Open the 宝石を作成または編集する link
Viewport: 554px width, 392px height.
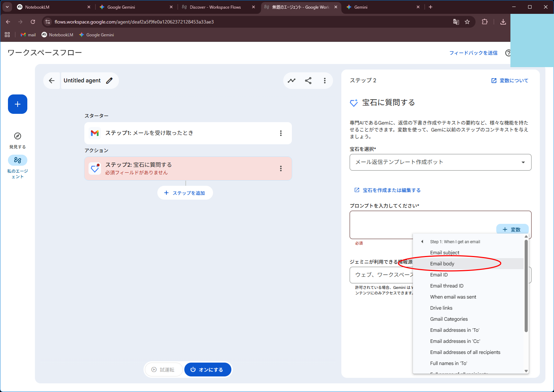(391, 190)
